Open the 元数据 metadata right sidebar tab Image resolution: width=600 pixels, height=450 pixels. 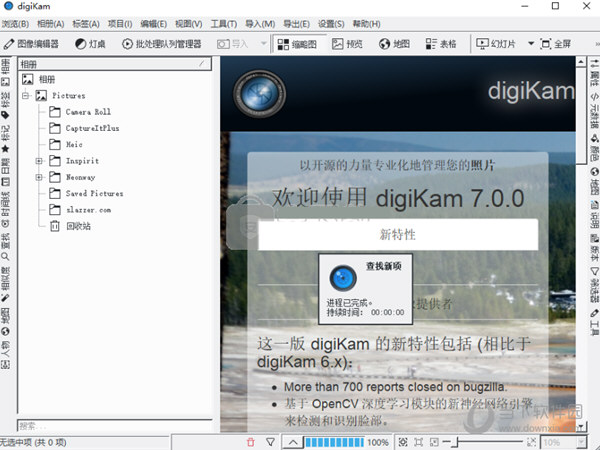pos(594,111)
